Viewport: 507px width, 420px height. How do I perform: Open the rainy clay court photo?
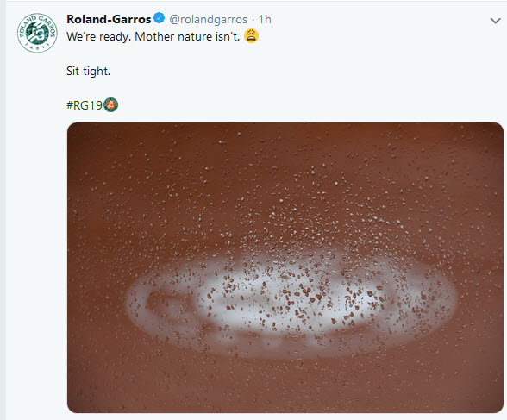point(285,267)
